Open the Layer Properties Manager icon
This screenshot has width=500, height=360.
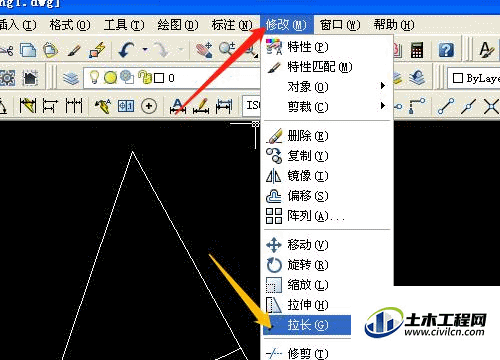(71, 78)
